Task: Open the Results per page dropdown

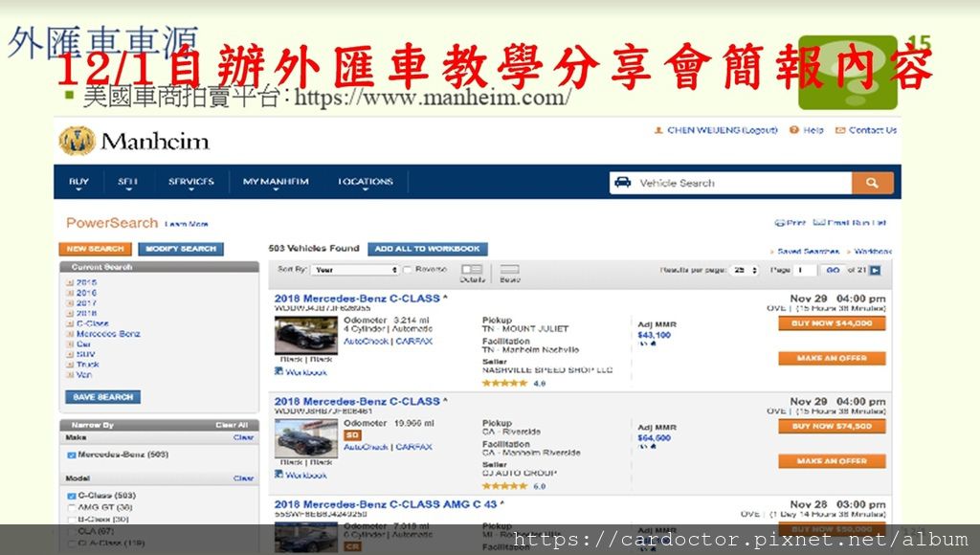Action: tap(745, 270)
